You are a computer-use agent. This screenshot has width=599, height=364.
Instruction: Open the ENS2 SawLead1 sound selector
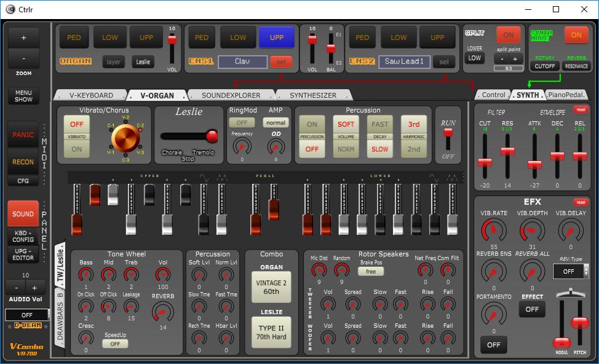point(404,61)
